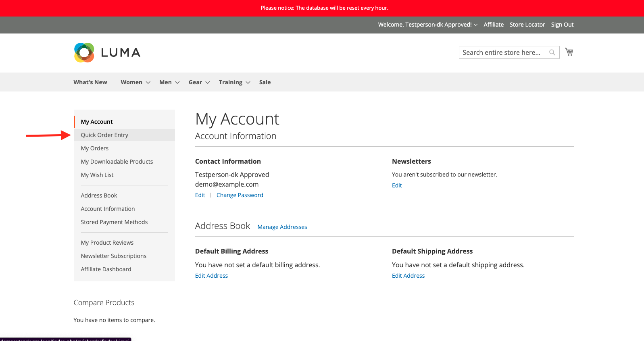
Task: Click Change Password link
Action: [240, 195]
